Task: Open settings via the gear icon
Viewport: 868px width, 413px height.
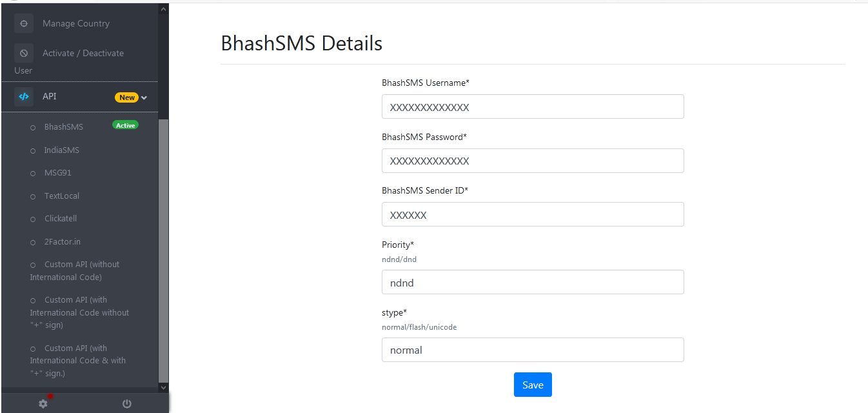Action: pyautogui.click(x=43, y=404)
